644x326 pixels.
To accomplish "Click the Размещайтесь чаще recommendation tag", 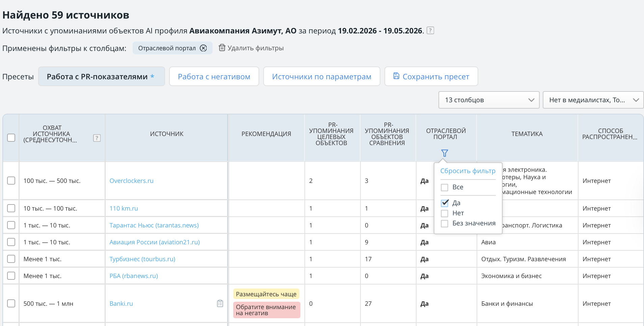I will point(266,294).
